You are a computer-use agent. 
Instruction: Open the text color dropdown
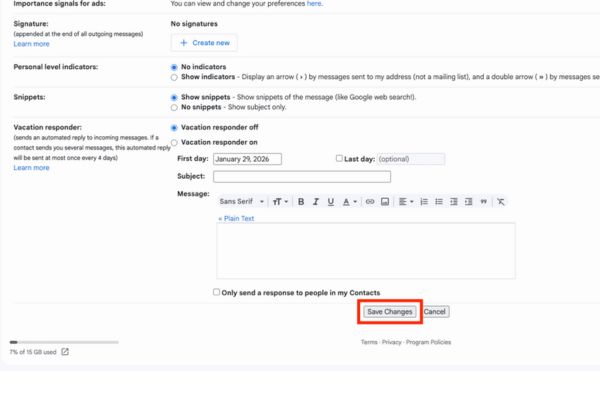(x=349, y=201)
